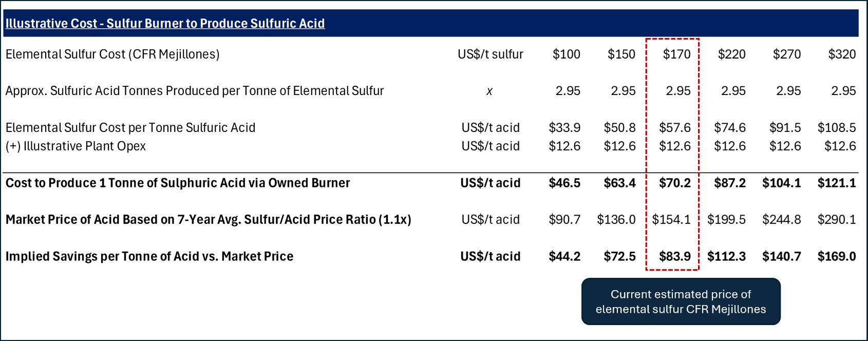Click the $46.5 owned burner cost cell
Screen dimensions: 868x341
[564, 183]
